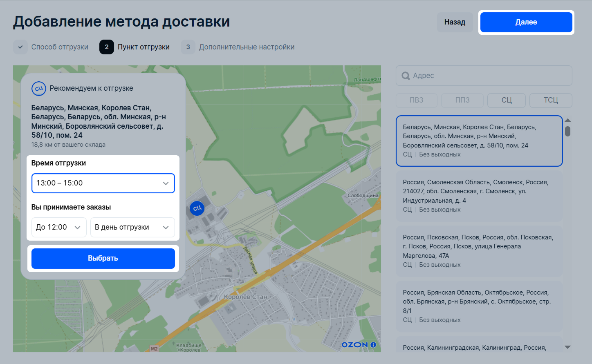Go to Дополнительные настройки step
The image size is (592, 364).
pyautogui.click(x=247, y=47)
